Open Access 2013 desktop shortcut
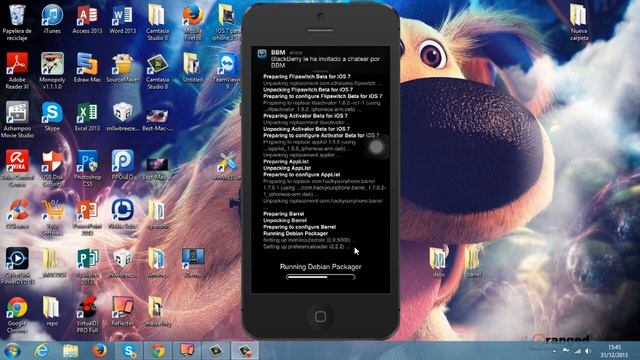 click(87, 19)
